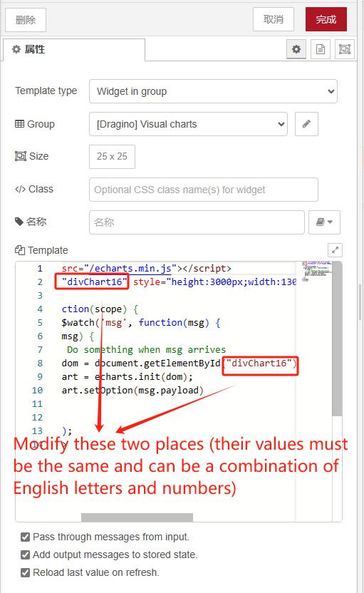
Task: Click the 删除 delete button
Action: [x=26, y=20]
